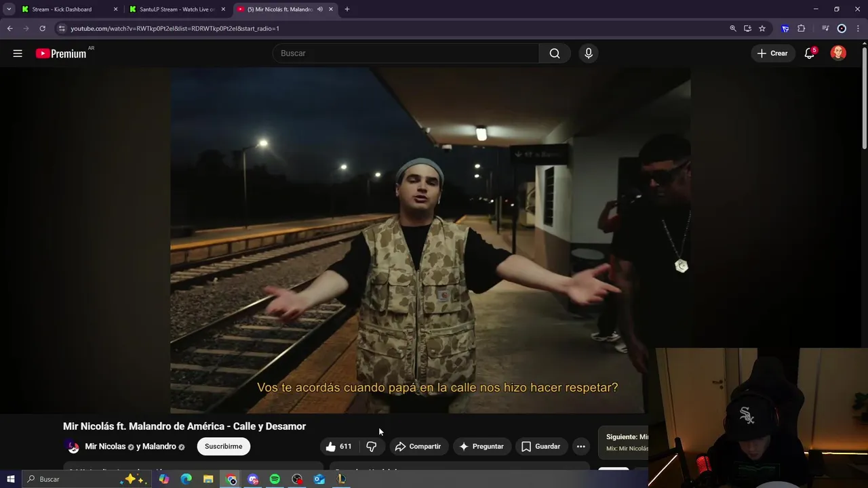Click the magnifier search button
The width and height of the screenshot is (868, 488).
(x=555, y=54)
